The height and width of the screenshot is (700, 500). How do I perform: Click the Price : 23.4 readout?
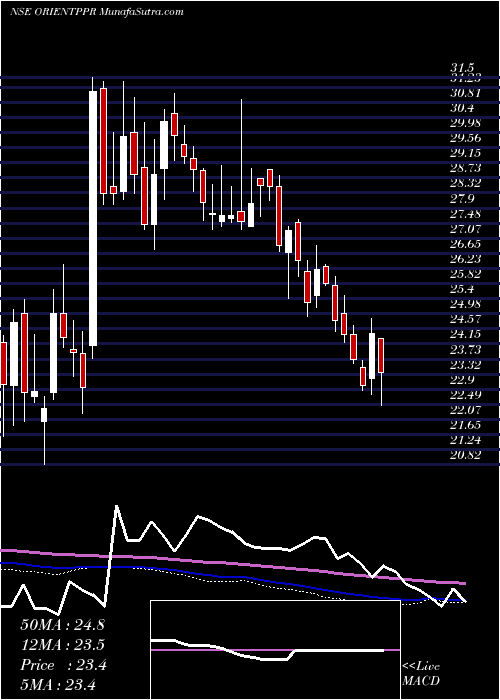63,665
